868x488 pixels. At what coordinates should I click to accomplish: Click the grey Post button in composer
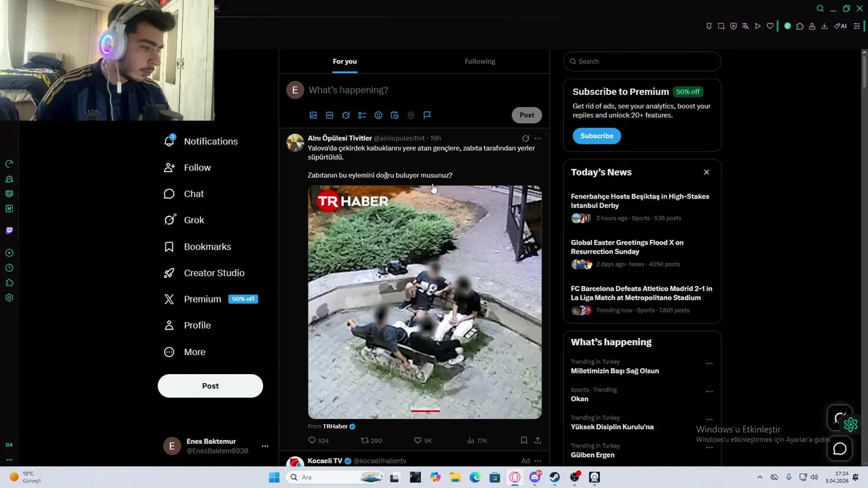527,115
